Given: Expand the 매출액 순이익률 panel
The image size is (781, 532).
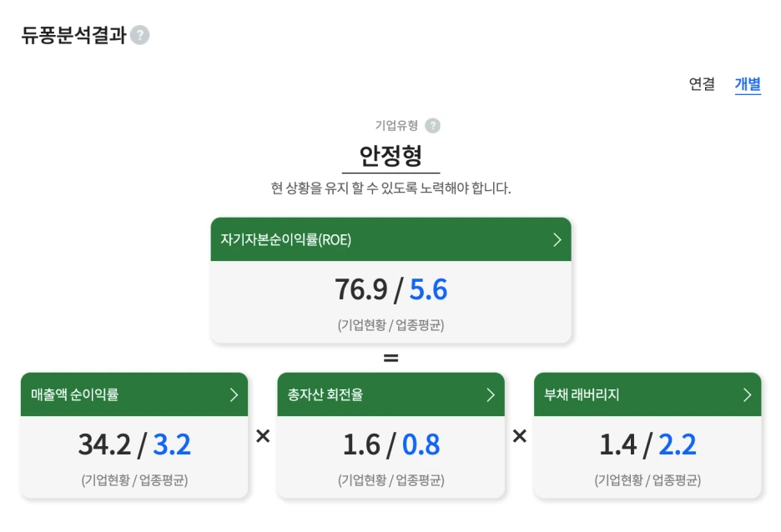Looking at the screenshot, I should pyautogui.click(x=134, y=394).
